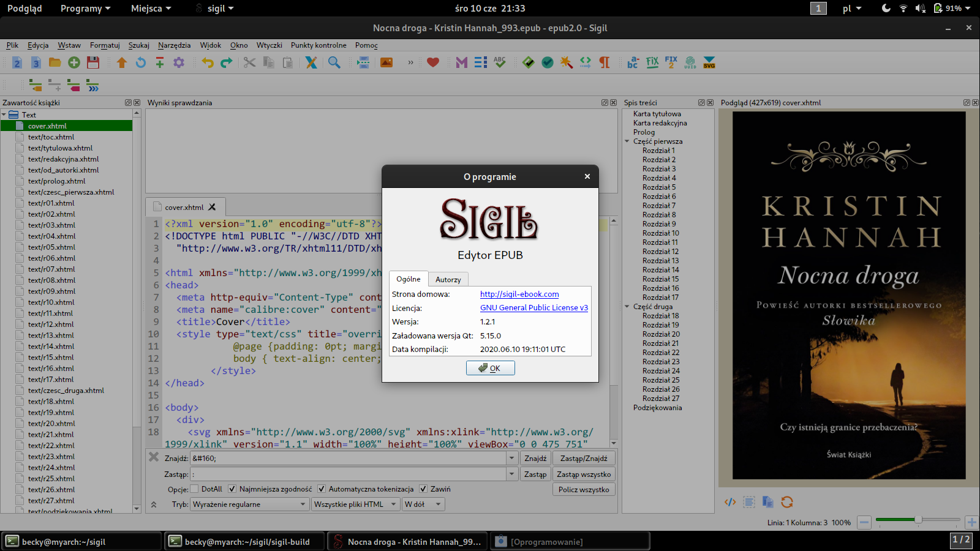Open the Wtyczki menu

tap(269, 45)
